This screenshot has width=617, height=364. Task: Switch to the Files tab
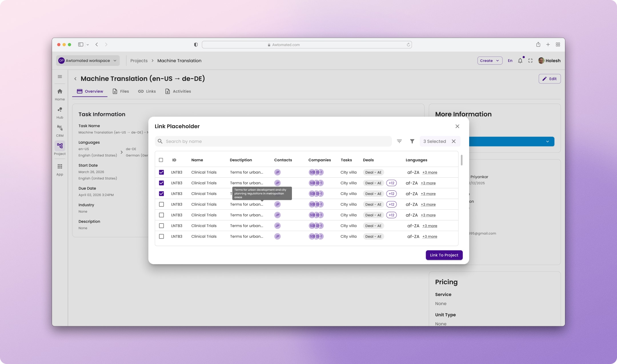(x=121, y=91)
